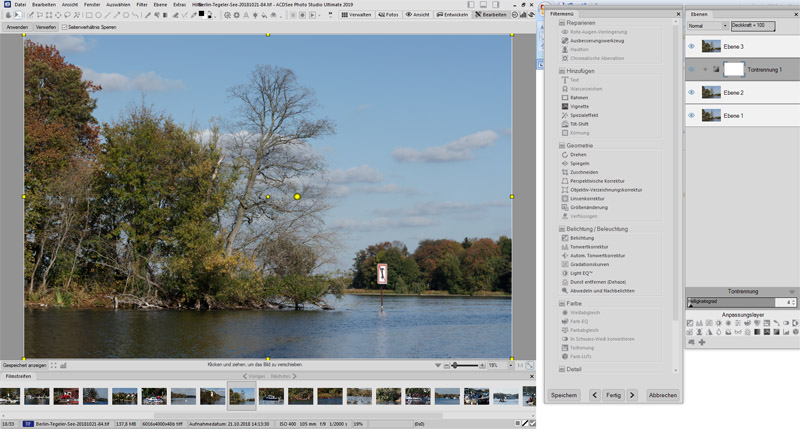Choose the Zuschneiden crop tool
The image size is (800, 429).
pos(584,172)
